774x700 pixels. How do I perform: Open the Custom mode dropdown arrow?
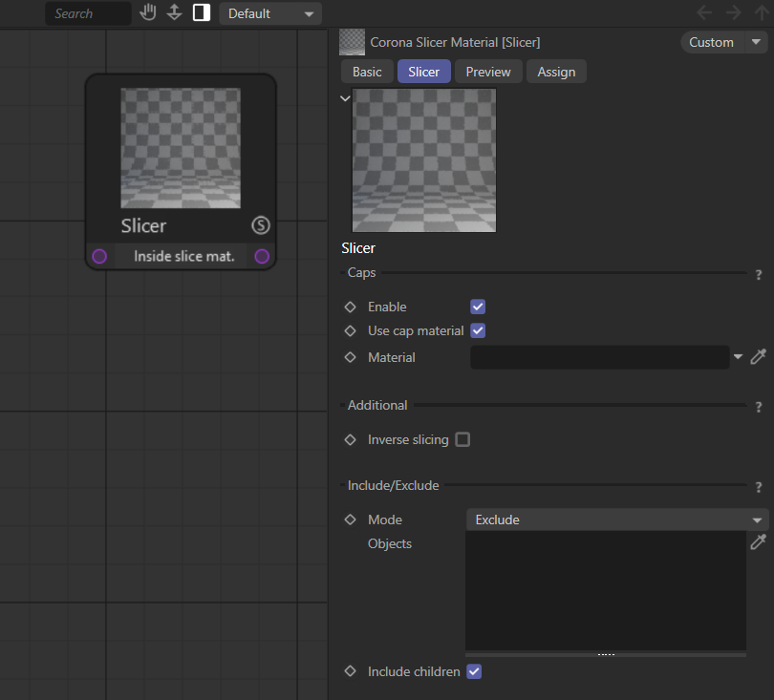click(756, 42)
